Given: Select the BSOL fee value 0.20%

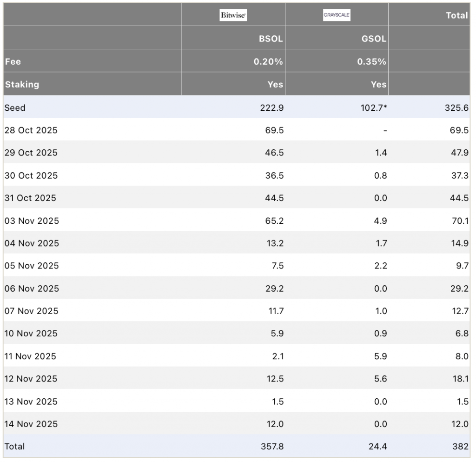Looking at the screenshot, I should point(268,61).
